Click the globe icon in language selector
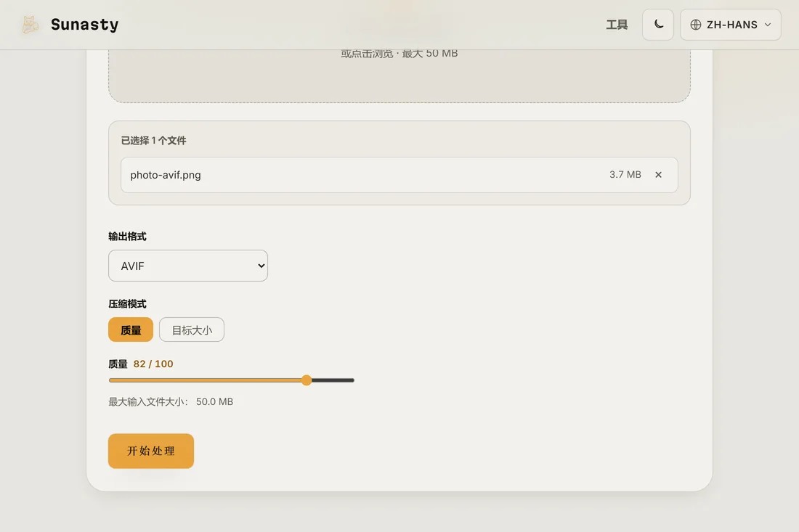This screenshot has height=532, width=799. 696,25
